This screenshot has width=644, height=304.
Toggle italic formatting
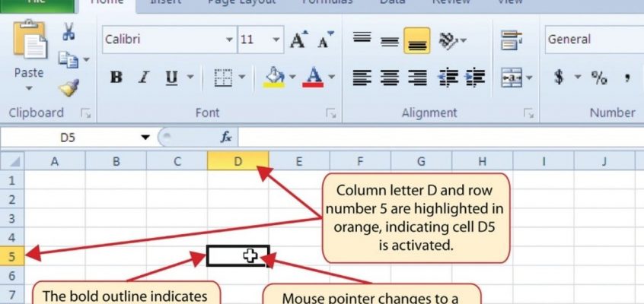click(143, 77)
